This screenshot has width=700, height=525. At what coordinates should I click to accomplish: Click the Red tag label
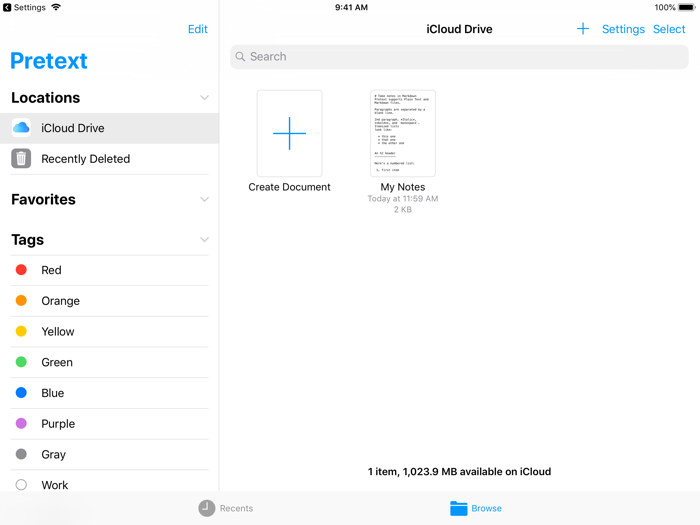click(51, 270)
